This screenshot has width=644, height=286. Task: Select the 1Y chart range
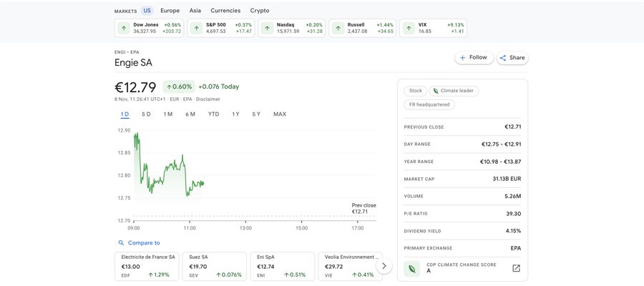coord(235,114)
